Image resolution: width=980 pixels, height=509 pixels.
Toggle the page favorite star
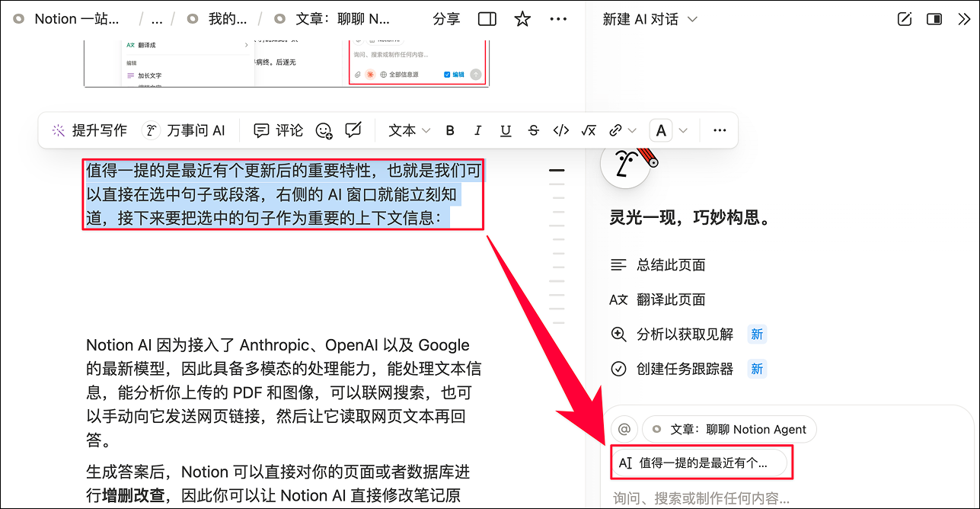[522, 18]
